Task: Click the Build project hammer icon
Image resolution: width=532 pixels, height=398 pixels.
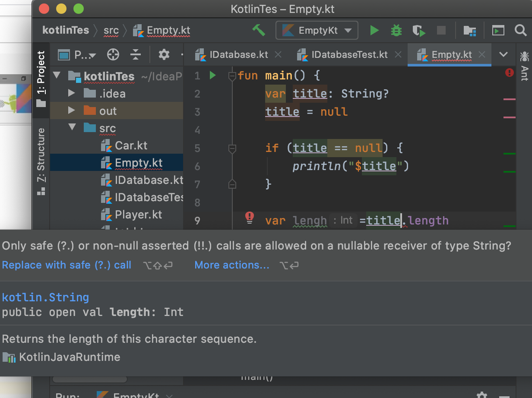Action: (259, 30)
